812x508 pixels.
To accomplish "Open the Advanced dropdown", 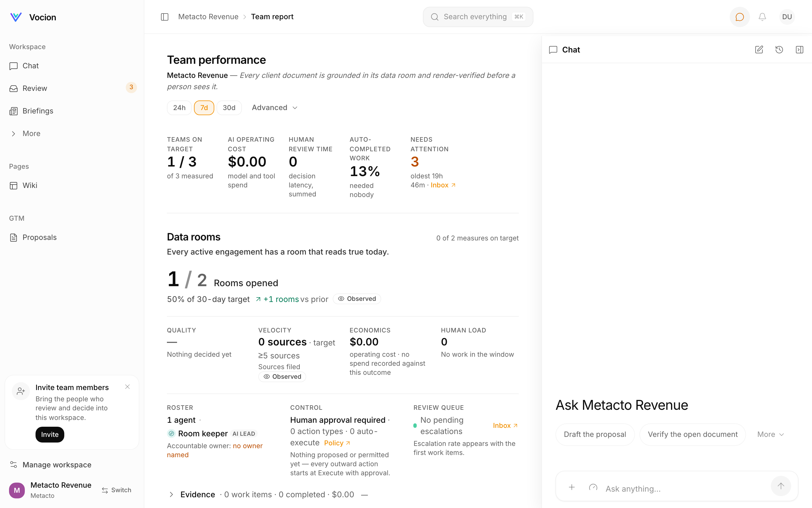I will tap(274, 108).
